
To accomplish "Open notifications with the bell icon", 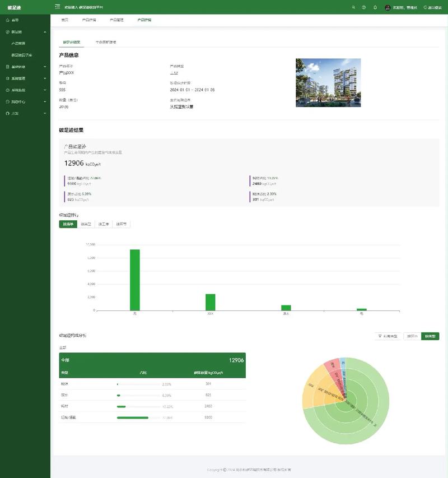I will 375,7.
